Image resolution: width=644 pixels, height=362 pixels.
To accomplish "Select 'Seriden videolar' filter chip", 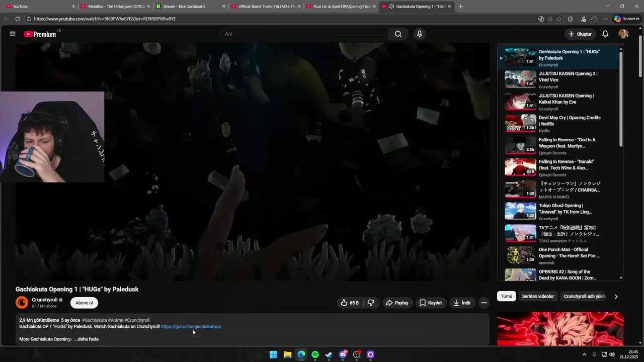I will pos(538,297).
